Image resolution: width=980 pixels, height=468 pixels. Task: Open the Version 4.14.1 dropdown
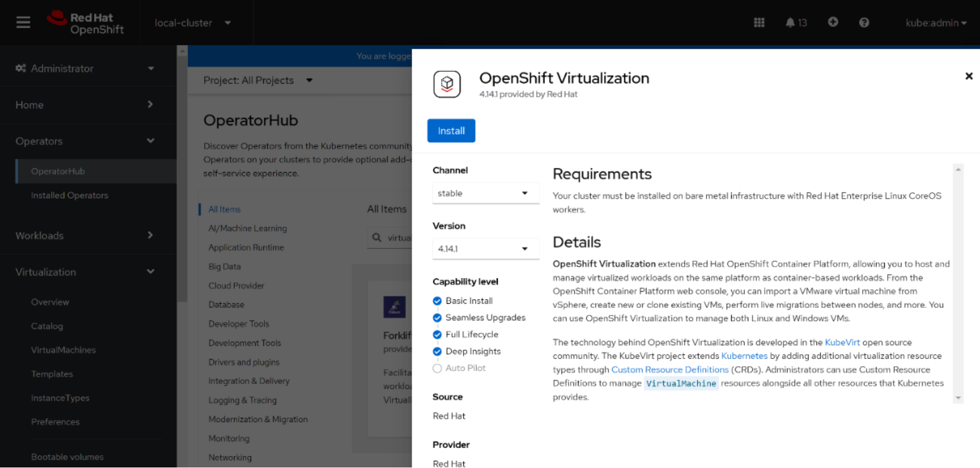(486, 249)
